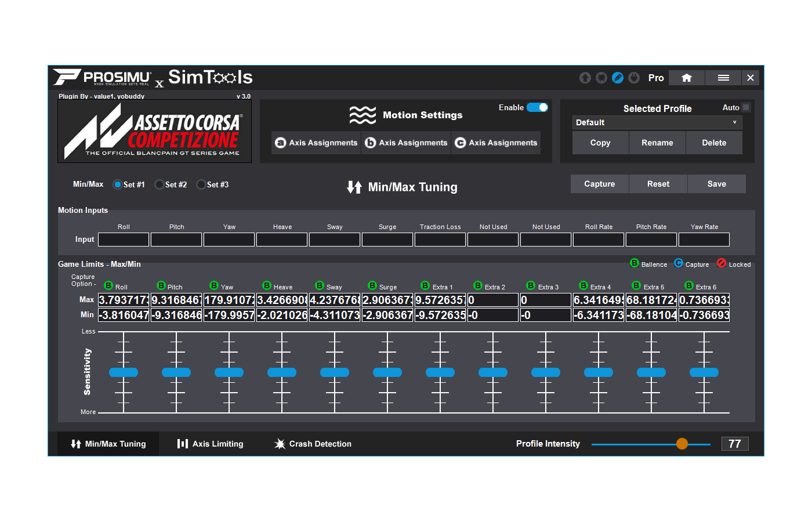Click the Yaw capture option B icon
Viewport: 812px width, 522px height.
click(214, 285)
